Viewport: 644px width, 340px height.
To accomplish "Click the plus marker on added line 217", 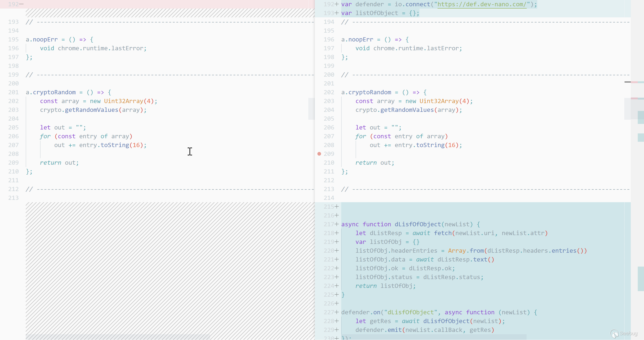I will pos(337,224).
